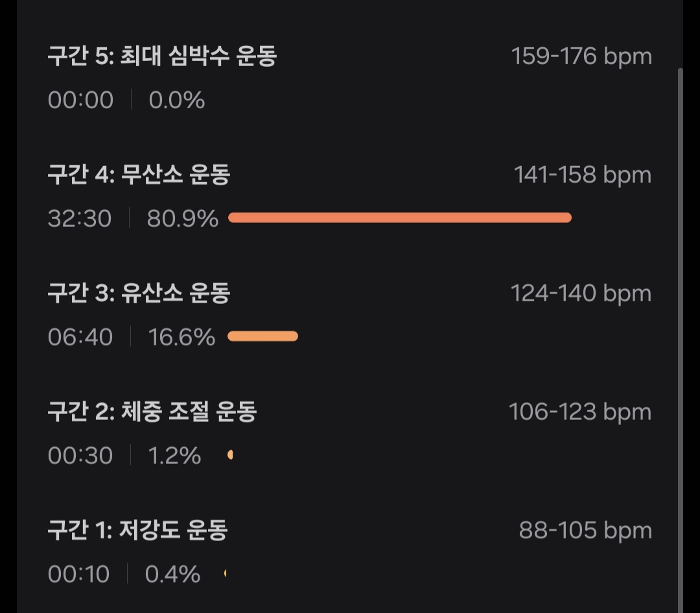The height and width of the screenshot is (613, 700).
Task: Select the 80.9% percentage value
Action: 183,219
